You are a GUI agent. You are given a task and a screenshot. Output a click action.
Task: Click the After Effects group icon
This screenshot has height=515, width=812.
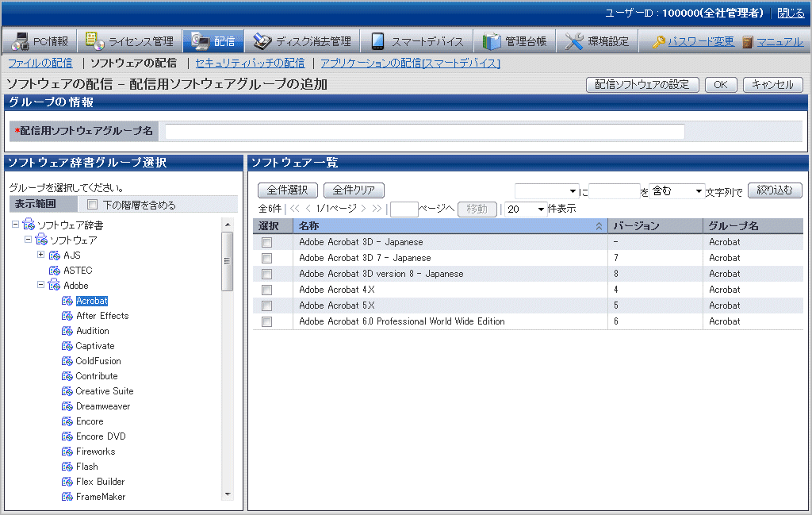point(67,316)
